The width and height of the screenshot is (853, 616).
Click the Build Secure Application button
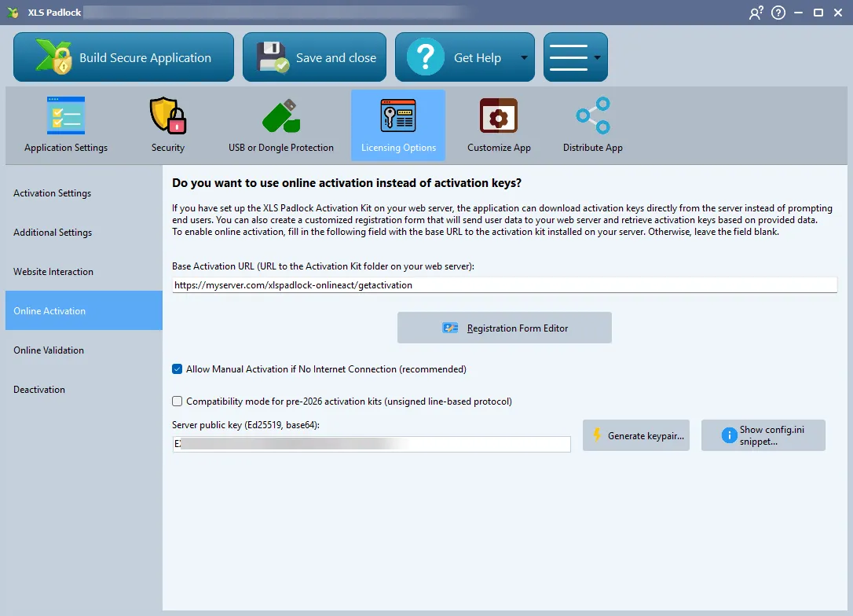coord(123,57)
